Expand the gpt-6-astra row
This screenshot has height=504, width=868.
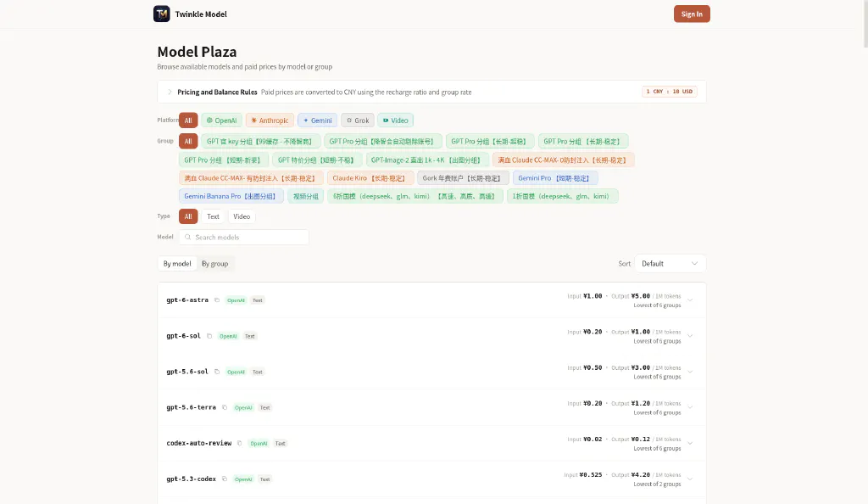tap(690, 300)
